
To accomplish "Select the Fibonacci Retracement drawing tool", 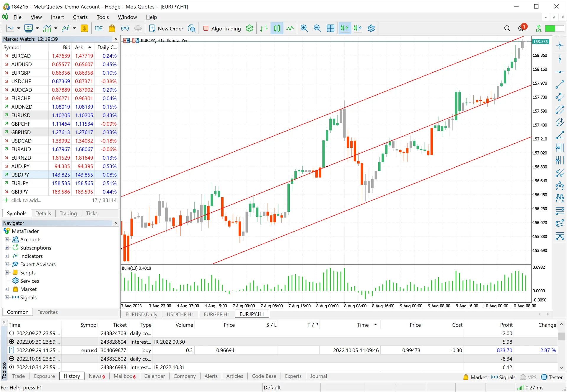I will 560,211.
